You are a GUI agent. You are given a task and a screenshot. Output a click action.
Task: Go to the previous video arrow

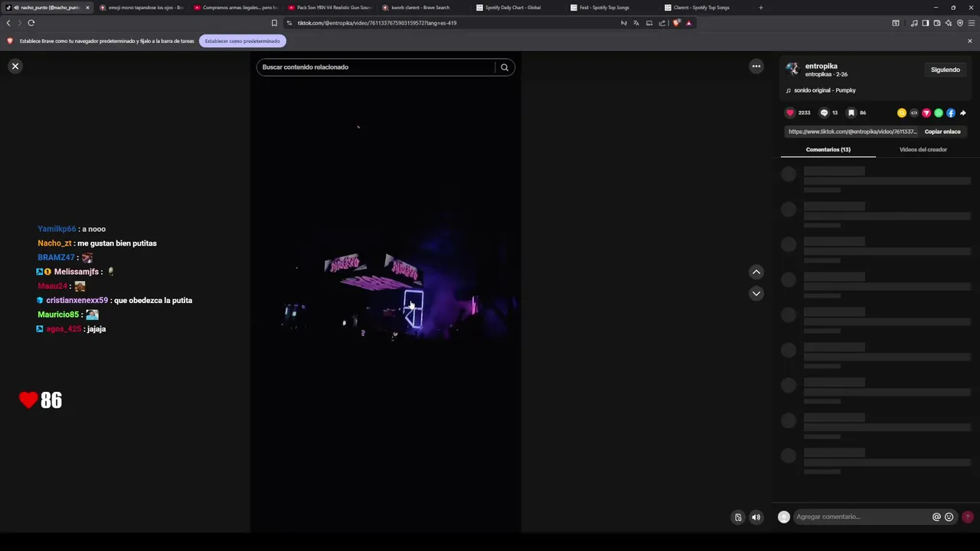(756, 272)
